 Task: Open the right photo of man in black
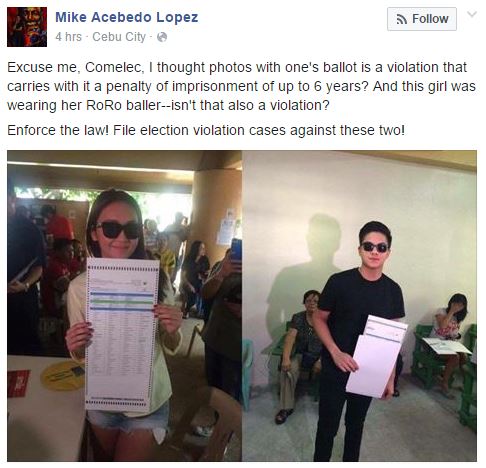(359, 306)
